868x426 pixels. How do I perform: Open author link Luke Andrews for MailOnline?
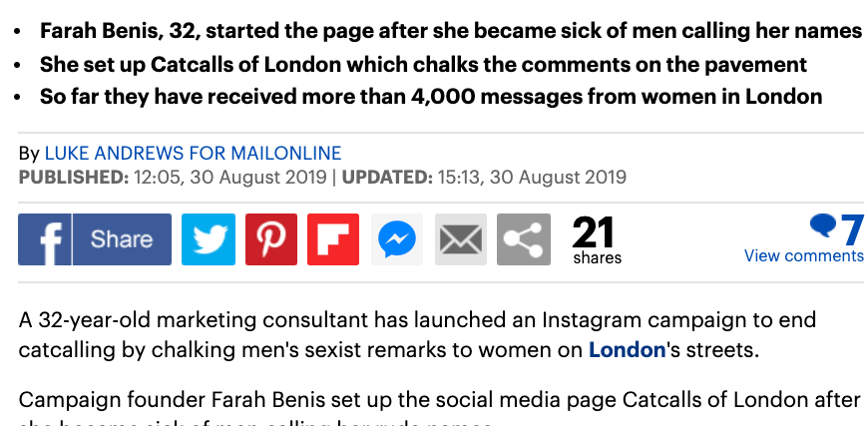coord(193,154)
